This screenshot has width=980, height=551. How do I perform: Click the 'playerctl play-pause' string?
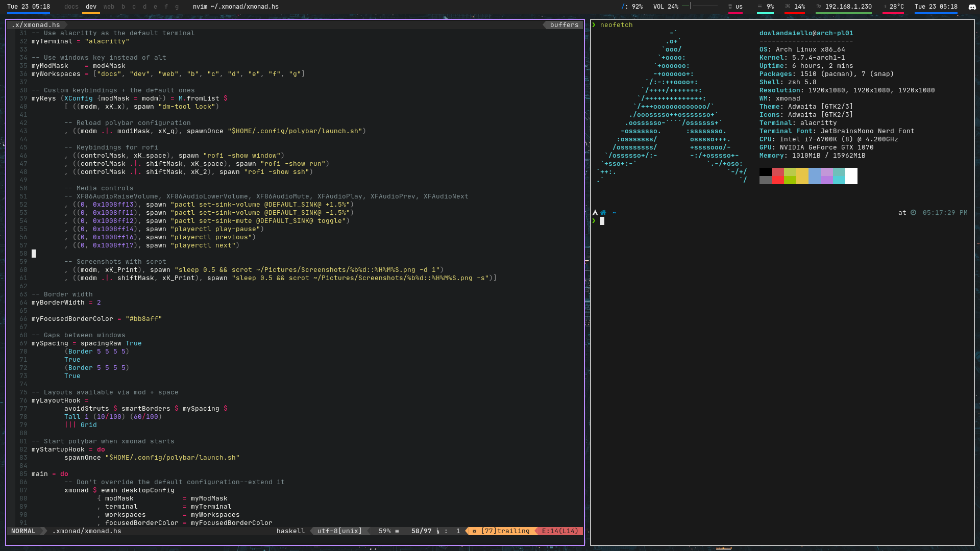[215, 229]
